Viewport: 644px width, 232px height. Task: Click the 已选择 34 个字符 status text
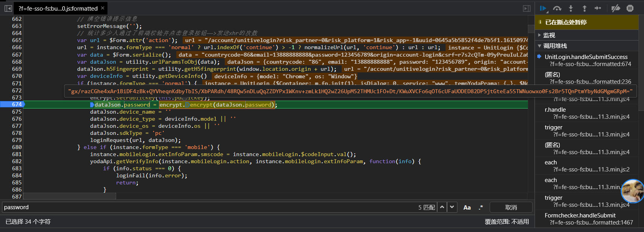[x=28, y=222]
